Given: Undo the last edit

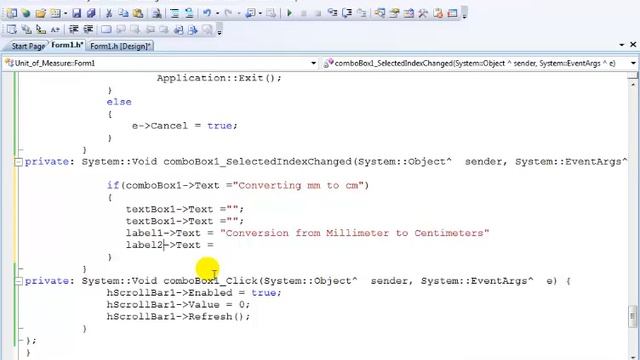Looking at the screenshot, I should (207, 13).
